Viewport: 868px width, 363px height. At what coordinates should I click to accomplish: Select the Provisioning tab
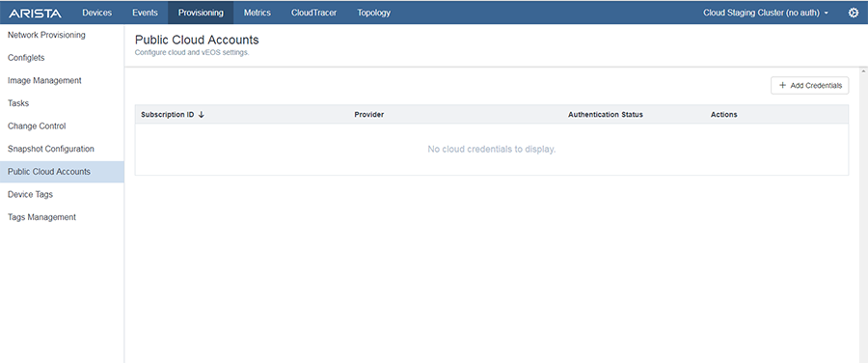tap(201, 13)
